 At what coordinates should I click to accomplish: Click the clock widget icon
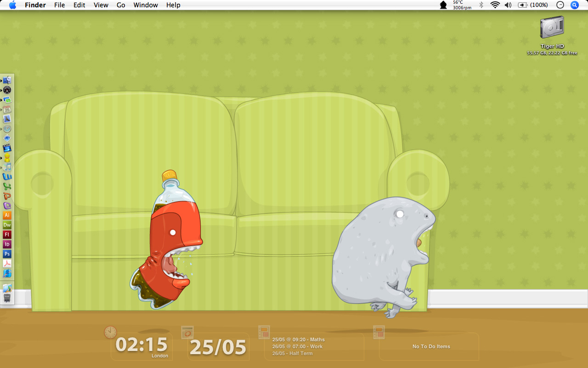click(110, 332)
